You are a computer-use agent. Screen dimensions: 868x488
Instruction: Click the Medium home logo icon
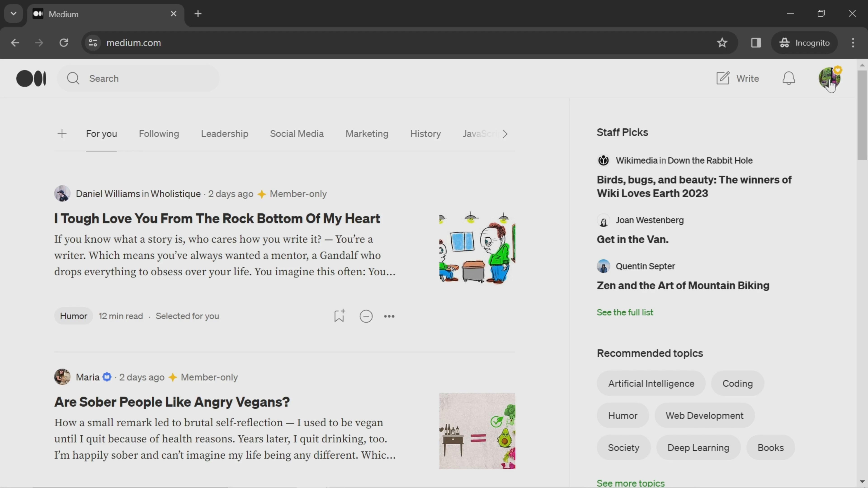31,78
